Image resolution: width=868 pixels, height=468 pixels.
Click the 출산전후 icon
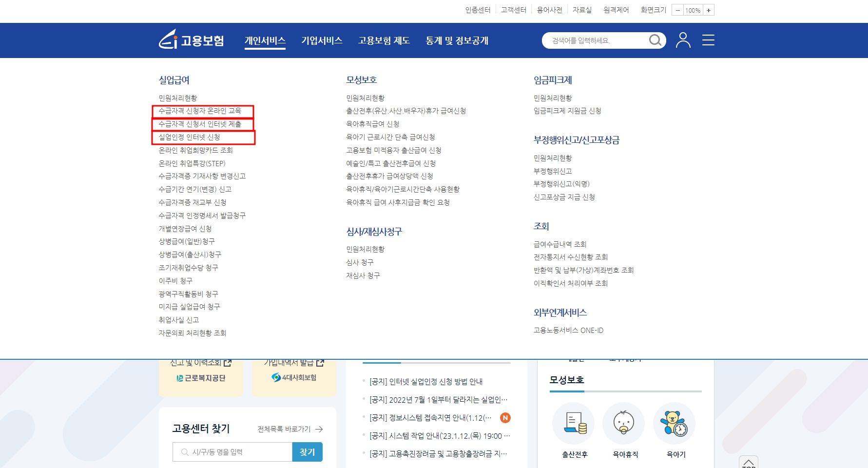point(574,423)
